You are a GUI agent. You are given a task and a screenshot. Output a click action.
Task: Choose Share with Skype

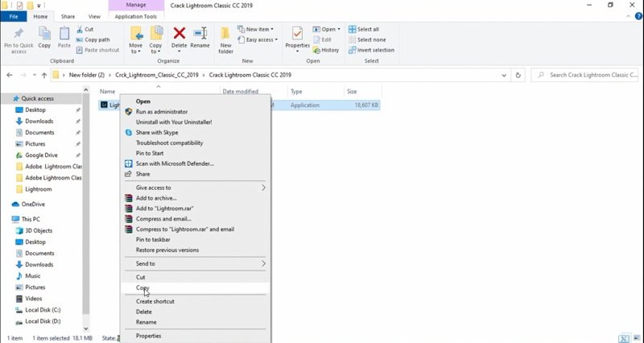pyautogui.click(x=196, y=132)
